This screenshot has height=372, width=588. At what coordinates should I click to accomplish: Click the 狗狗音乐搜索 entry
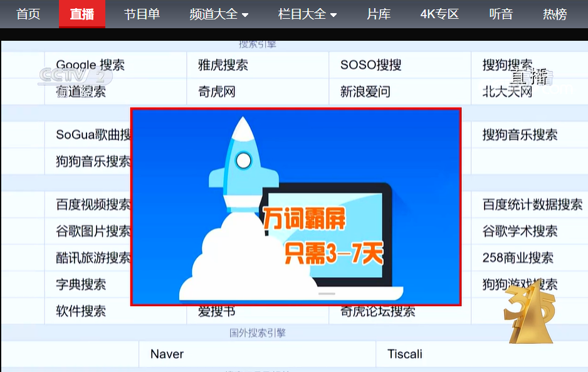(93, 161)
